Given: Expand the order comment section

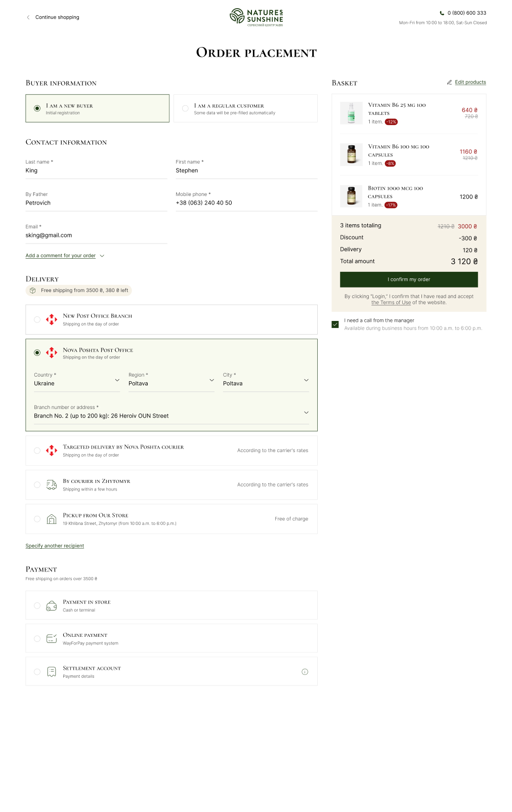Looking at the screenshot, I should pyautogui.click(x=65, y=256).
